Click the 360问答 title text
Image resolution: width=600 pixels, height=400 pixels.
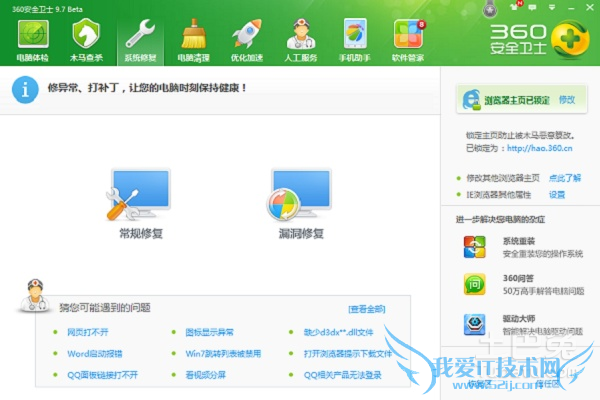click(518, 278)
